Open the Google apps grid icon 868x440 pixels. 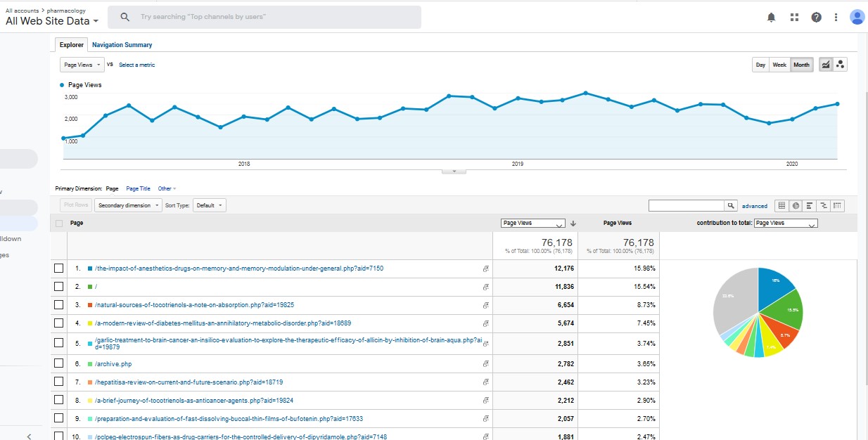pyautogui.click(x=794, y=18)
